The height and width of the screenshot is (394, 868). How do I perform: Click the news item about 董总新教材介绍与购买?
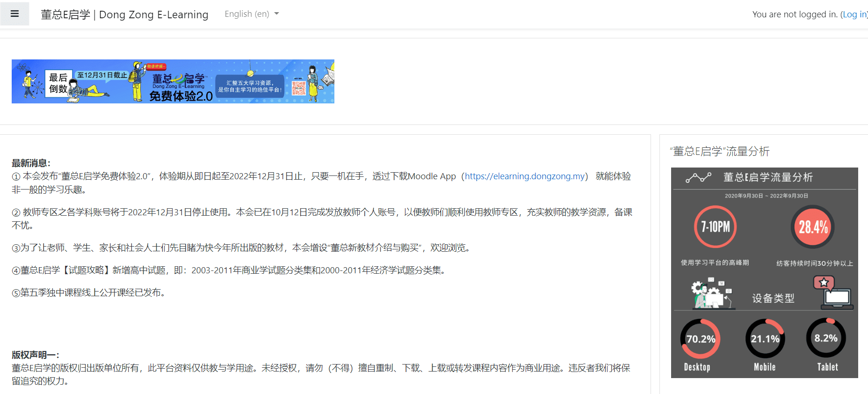point(241,248)
